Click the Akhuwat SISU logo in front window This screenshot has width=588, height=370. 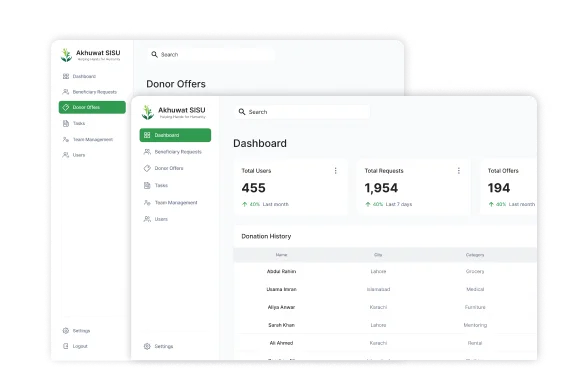click(x=148, y=112)
